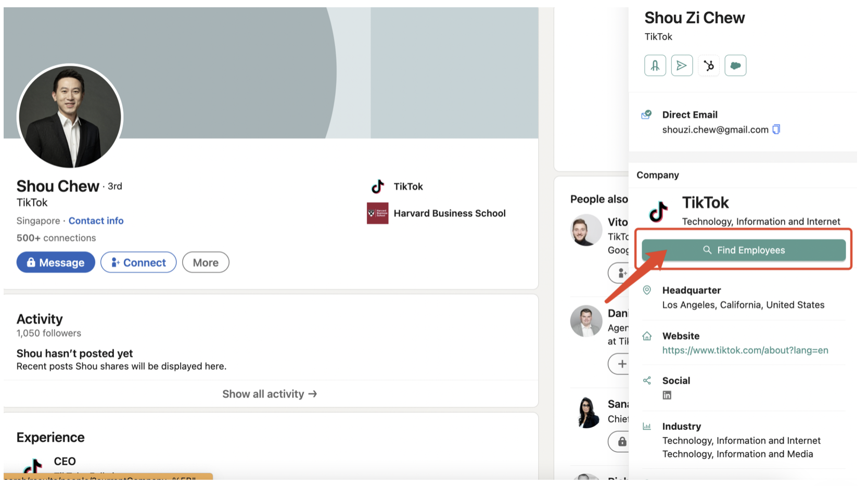Image resolution: width=868 pixels, height=486 pixels.
Task: Click the HubSpot integration icon
Action: coord(708,66)
